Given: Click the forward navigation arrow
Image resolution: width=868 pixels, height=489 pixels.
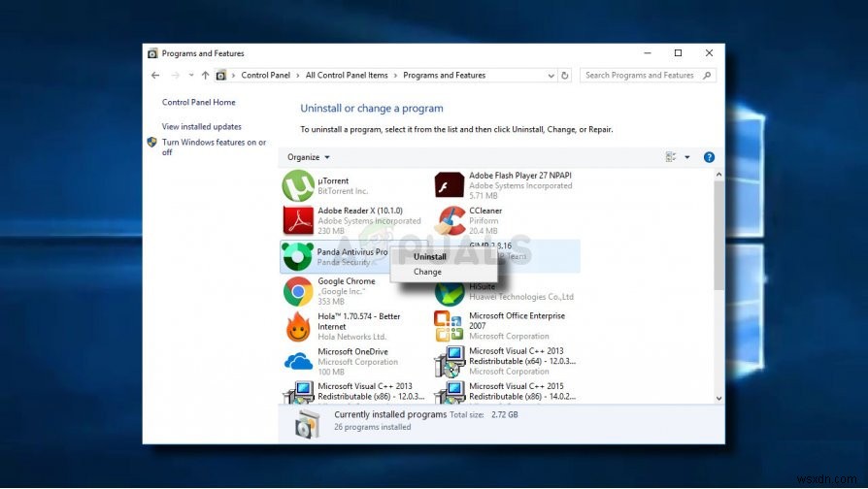Looking at the screenshot, I should click(175, 76).
